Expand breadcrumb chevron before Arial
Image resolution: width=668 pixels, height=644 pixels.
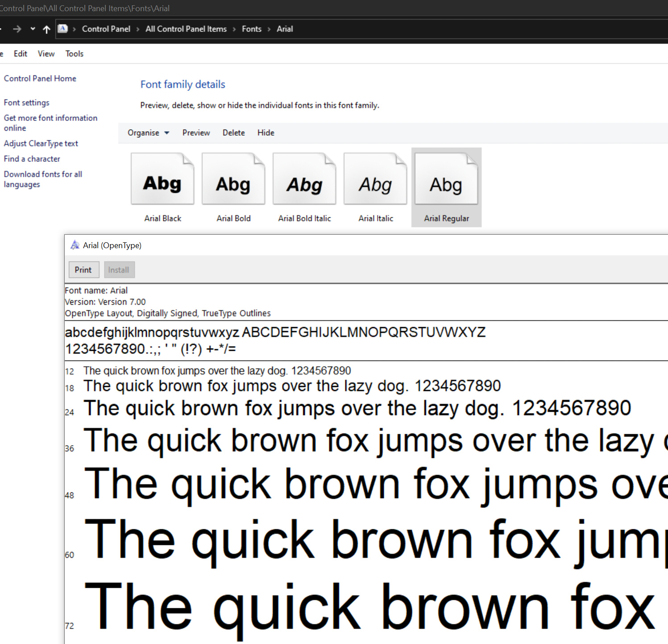tap(269, 29)
